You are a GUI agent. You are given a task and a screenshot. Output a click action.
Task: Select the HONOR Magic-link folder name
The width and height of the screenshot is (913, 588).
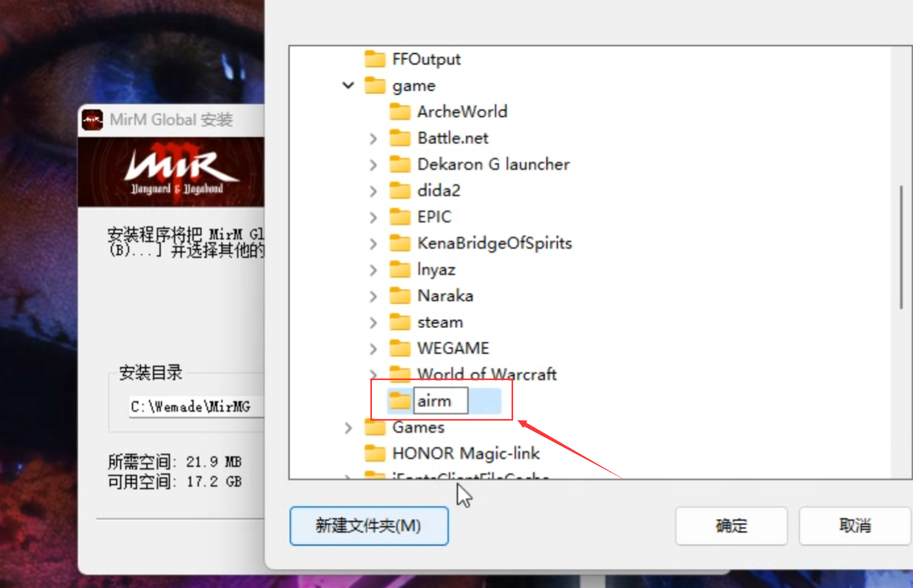pos(466,453)
